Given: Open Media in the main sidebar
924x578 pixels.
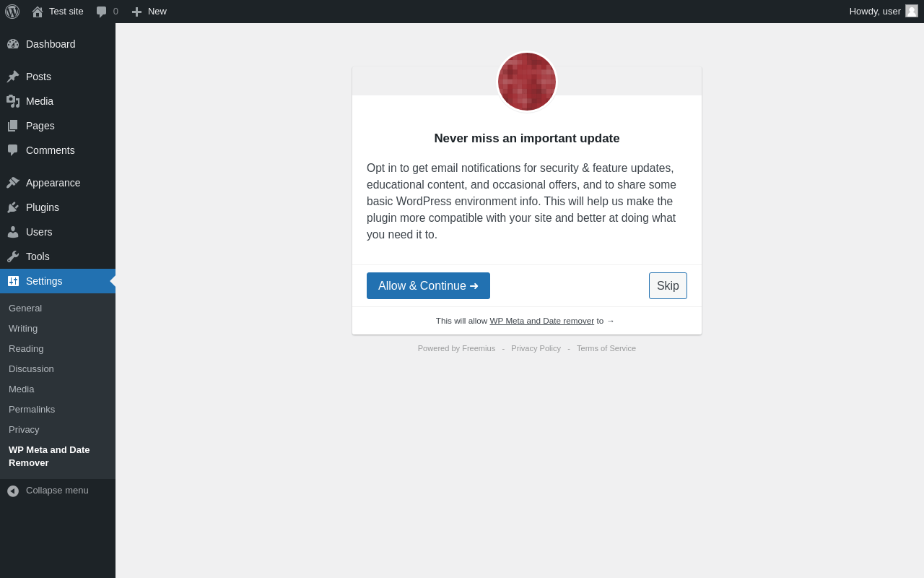Looking at the screenshot, I should pyautogui.click(x=58, y=101).
